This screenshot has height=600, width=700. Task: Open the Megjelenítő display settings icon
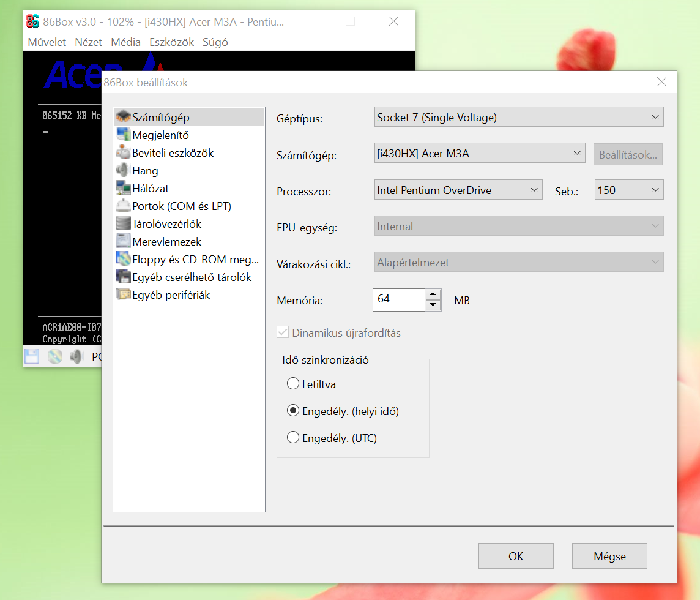[123, 135]
